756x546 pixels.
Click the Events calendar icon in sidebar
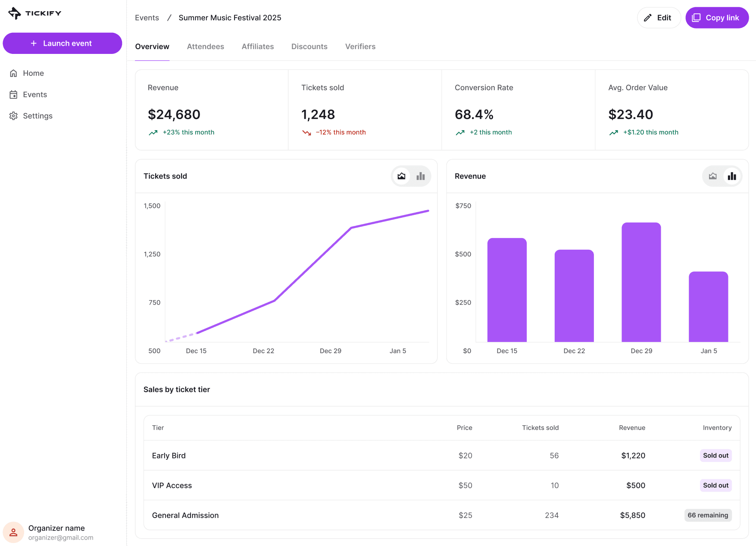tap(13, 94)
